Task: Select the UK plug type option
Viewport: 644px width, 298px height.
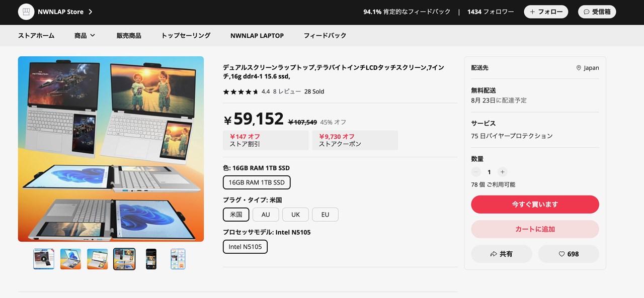Action: point(295,215)
